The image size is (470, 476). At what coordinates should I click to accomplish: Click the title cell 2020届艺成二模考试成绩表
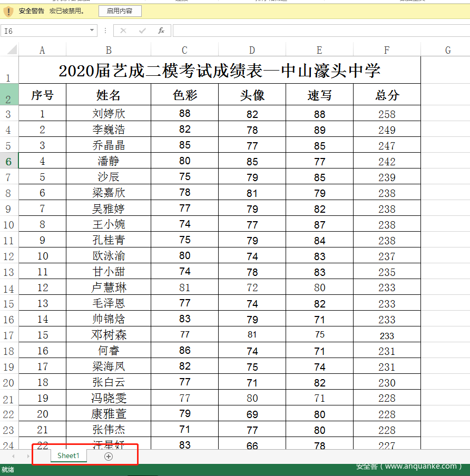[220, 71]
